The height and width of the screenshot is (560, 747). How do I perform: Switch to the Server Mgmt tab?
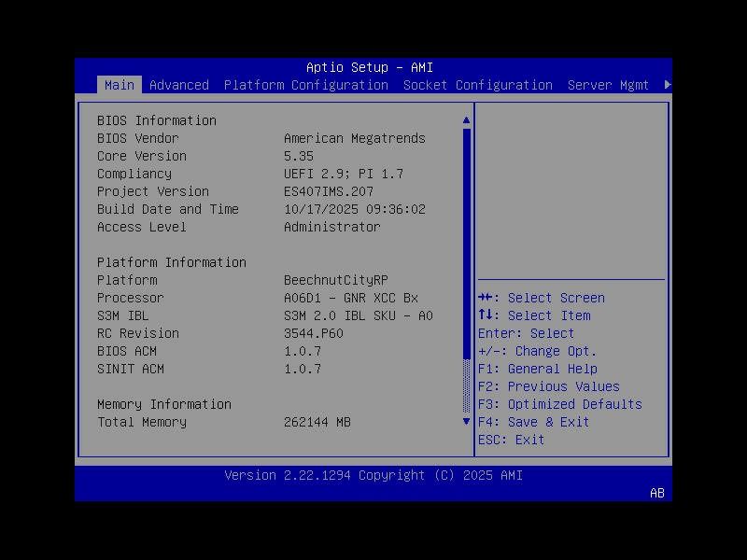[608, 85]
